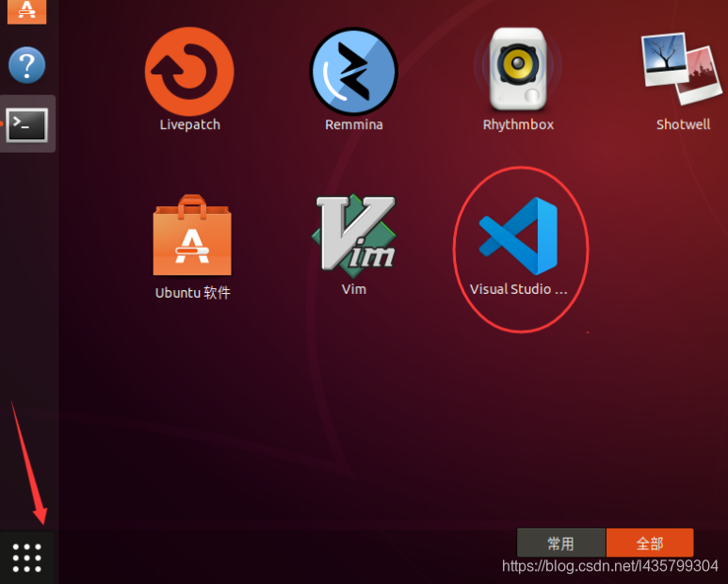Open Rhythmbox music player

(518, 69)
